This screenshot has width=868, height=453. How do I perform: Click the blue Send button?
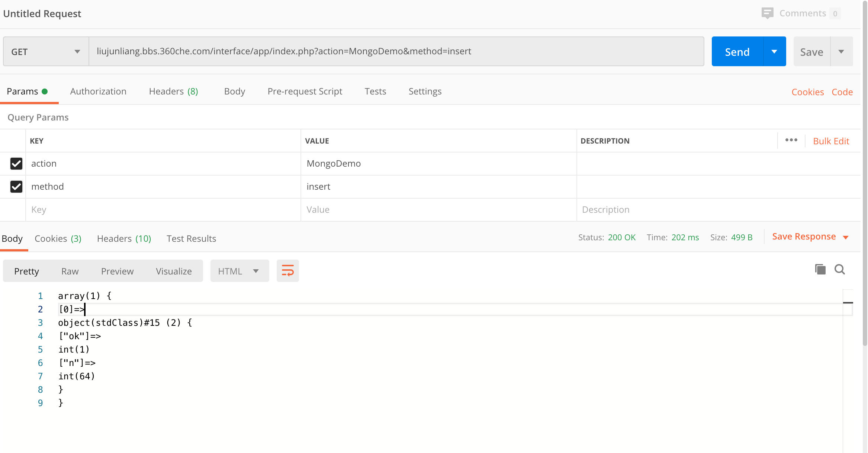coord(737,52)
